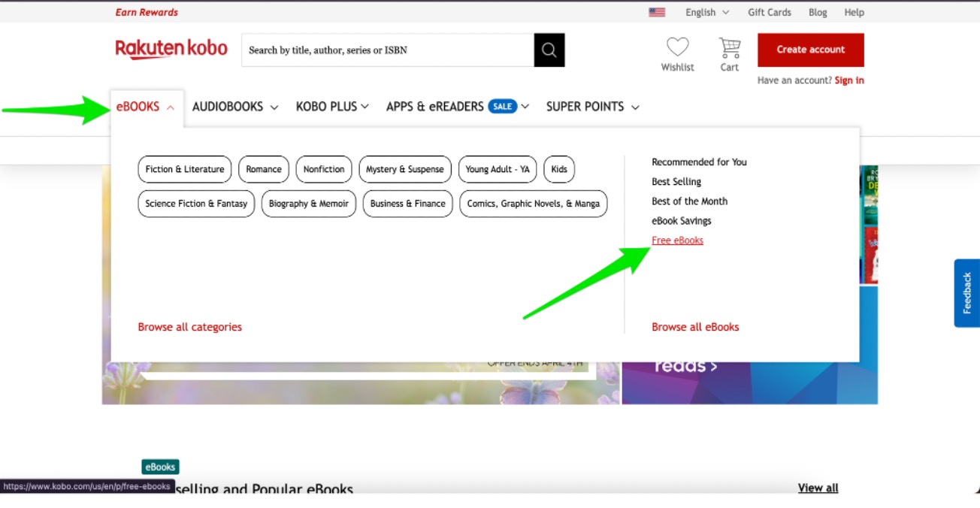980x508 pixels.
Task: Select the Young Adult - YA category
Action: (x=498, y=169)
